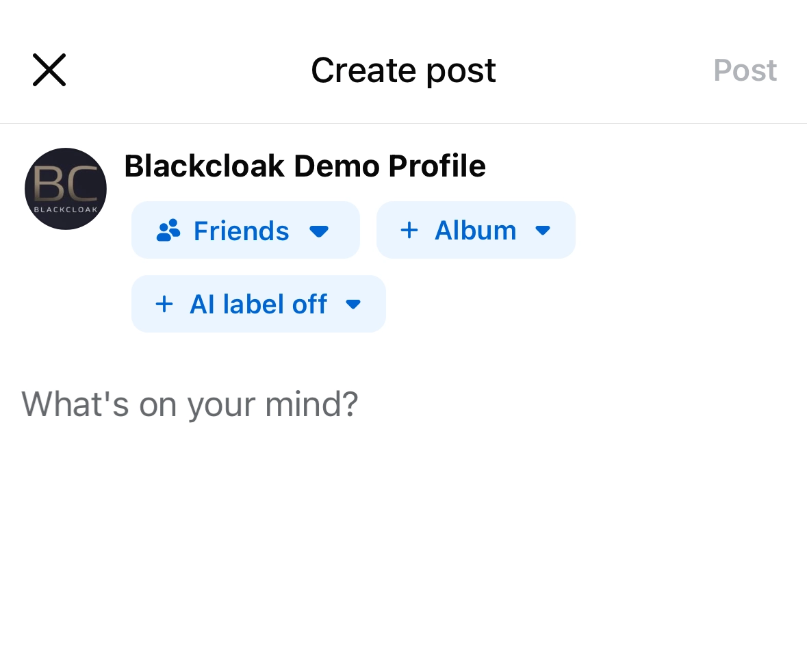The height and width of the screenshot is (672, 807).
Task: Click the plus icon beside Album
Action: point(409,230)
